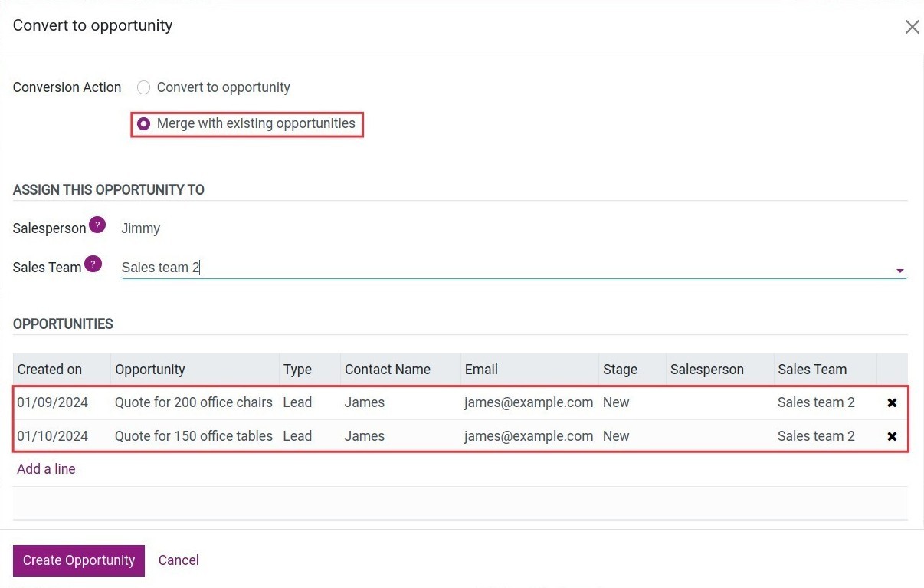The width and height of the screenshot is (924, 588).
Task: Click the Create Opportunity button
Action: pyautogui.click(x=79, y=560)
